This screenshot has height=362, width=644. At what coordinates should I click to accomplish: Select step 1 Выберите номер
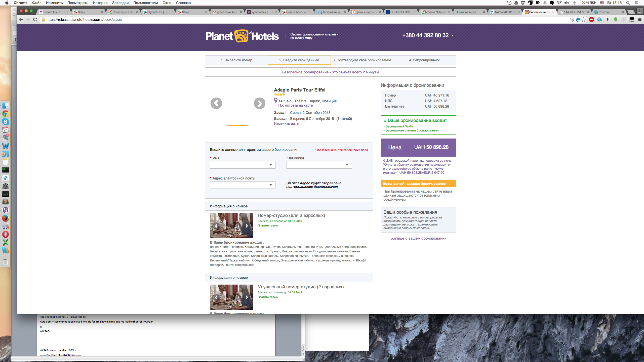(236, 60)
